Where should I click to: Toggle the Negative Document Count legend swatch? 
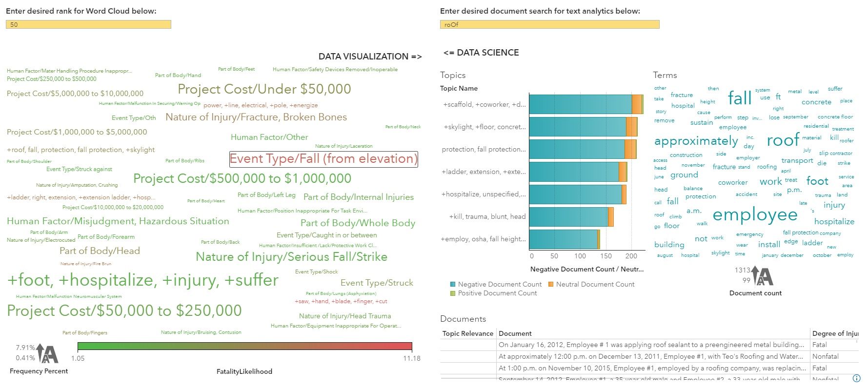pyautogui.click(x=454, y=284)
